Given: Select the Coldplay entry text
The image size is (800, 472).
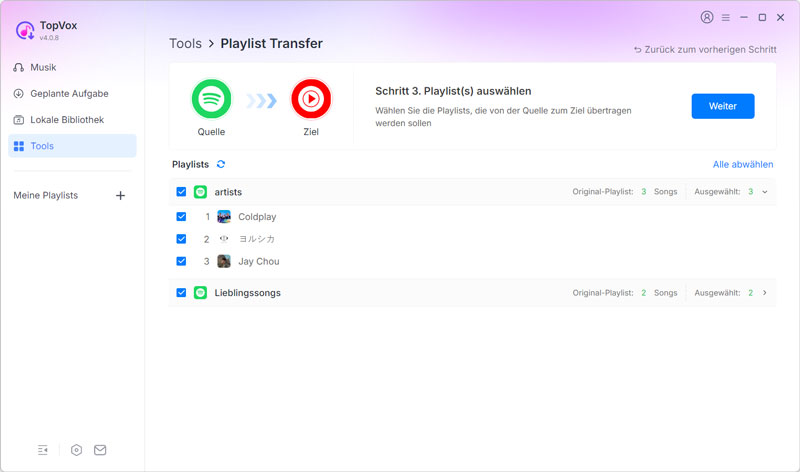Looking at the screenshot, I should (257, 217).
